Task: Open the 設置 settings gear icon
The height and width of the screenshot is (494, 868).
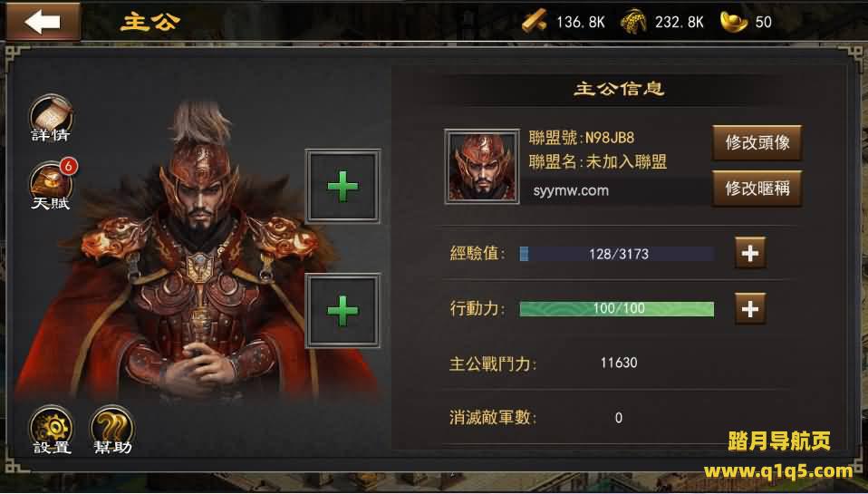Action: click(x=52, y=431)
